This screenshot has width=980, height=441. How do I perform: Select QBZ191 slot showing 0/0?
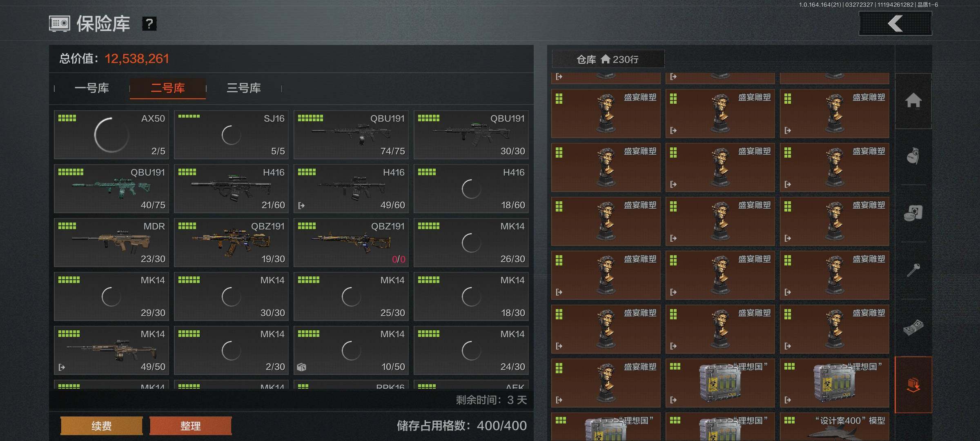coord(351,243)
